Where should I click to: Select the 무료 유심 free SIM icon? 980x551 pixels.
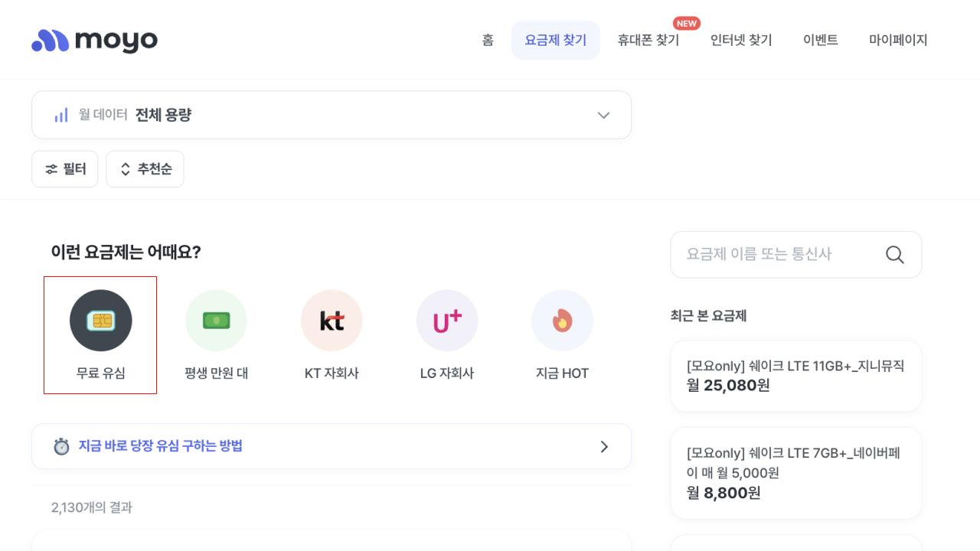pyautogui.click(x=100, y=320)
